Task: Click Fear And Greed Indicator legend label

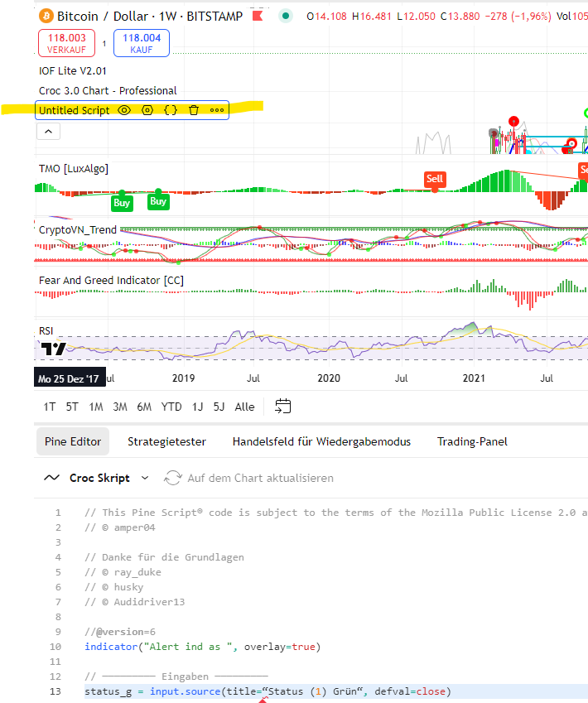Action: pyautogui.click(x=111, y=281)
